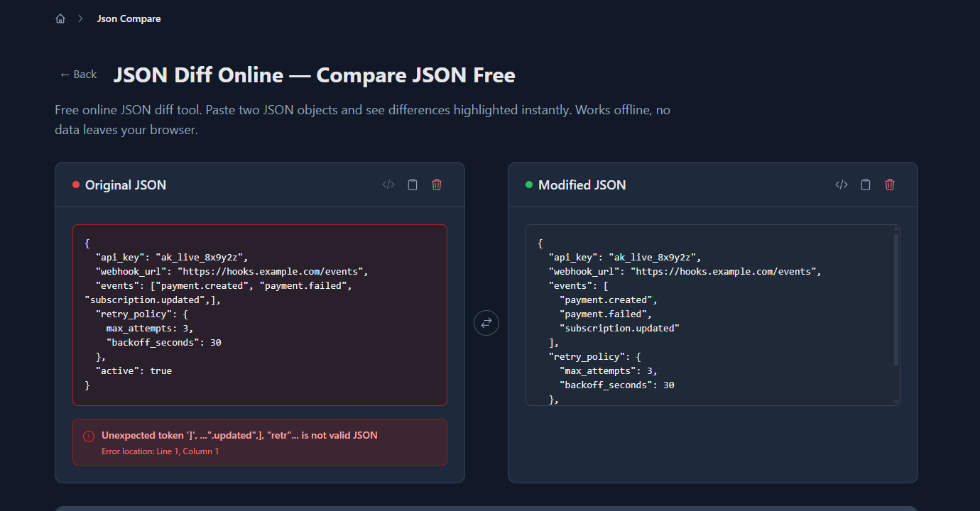Open the home page from breadcrumb icon
Viewport: 980px width, 511px height.
tap(60, 19)
